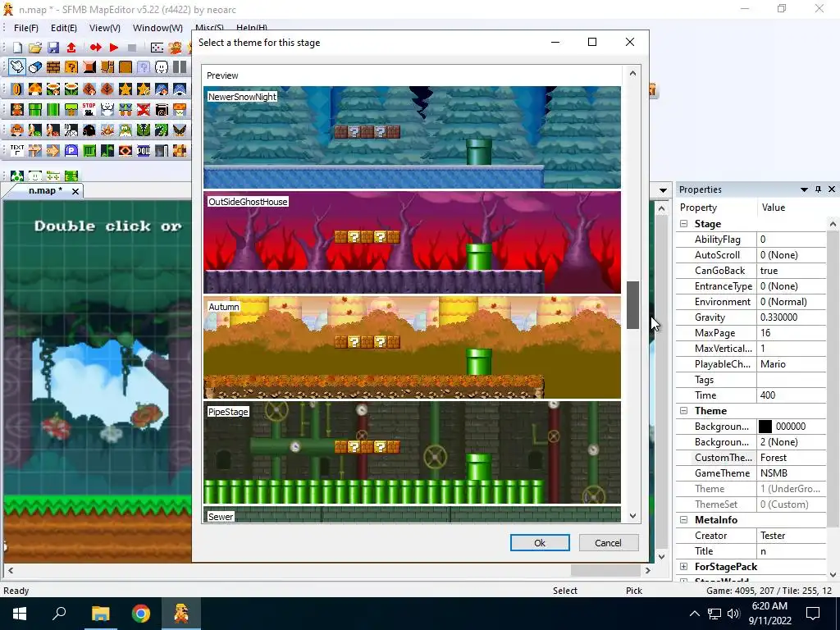Screen dimensions: 840x630
Task: Choose the NewerSnowNight theme preview
Action: [x=412, y=137]
